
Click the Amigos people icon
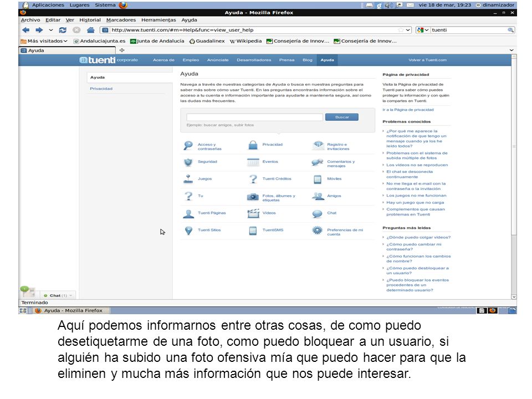pyautogui.click(x=318, y=196)
